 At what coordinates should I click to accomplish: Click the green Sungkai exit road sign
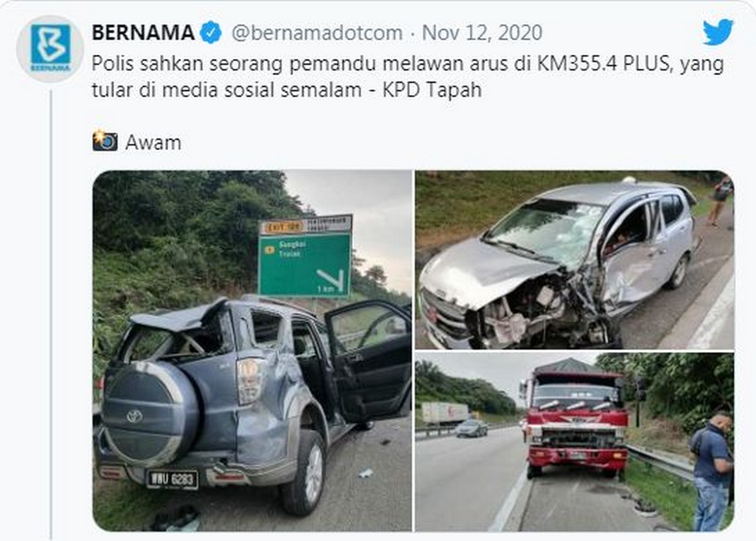305,256
